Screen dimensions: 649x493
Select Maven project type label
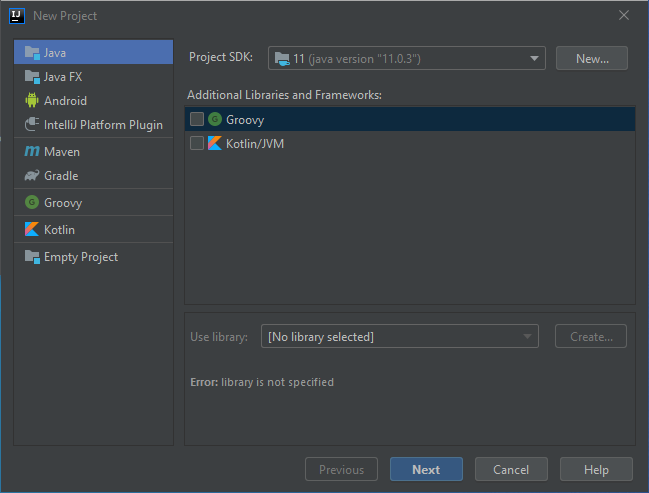[x=62, y=152]
